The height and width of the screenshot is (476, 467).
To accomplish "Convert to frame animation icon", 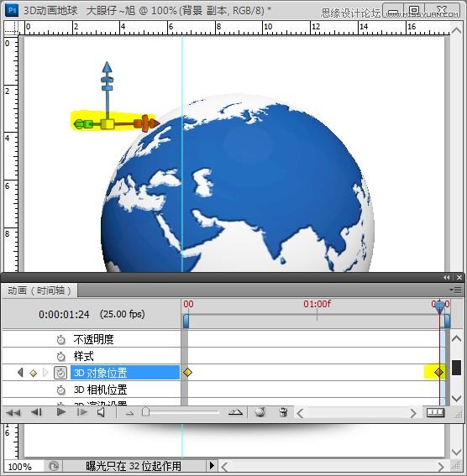I will (435, 412).
